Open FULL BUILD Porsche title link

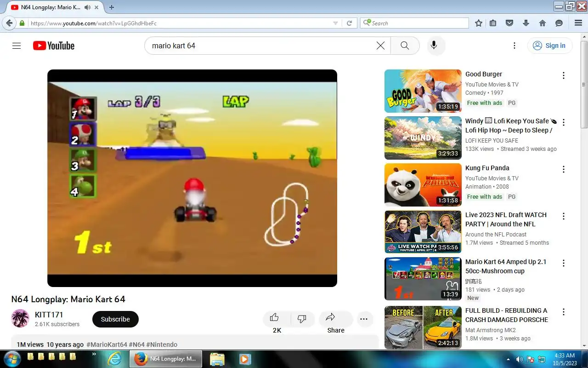pyautogui.click(x=507, y=315)
